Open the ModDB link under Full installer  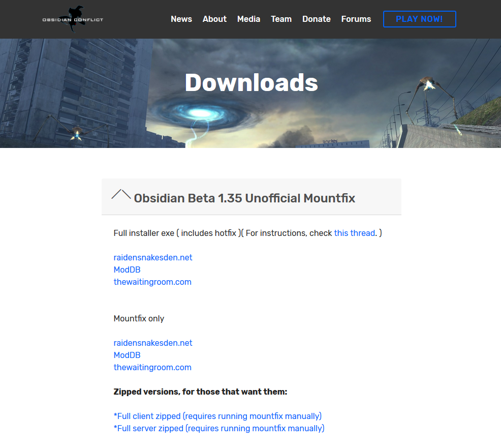pos(127,270)
